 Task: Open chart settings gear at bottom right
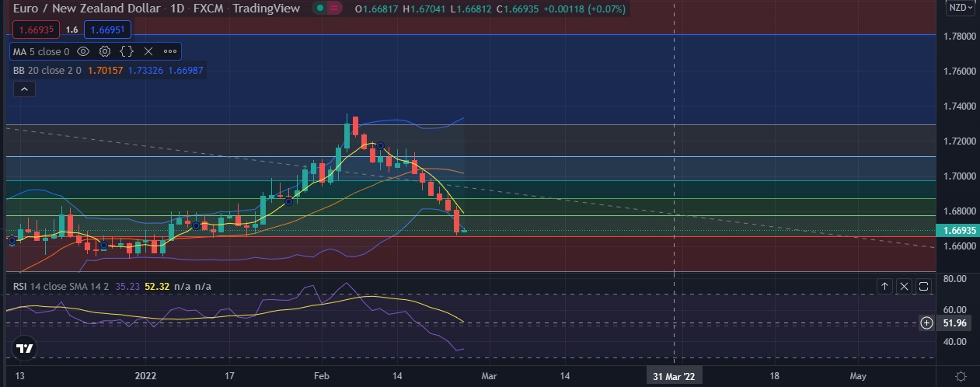coord(961,375)
